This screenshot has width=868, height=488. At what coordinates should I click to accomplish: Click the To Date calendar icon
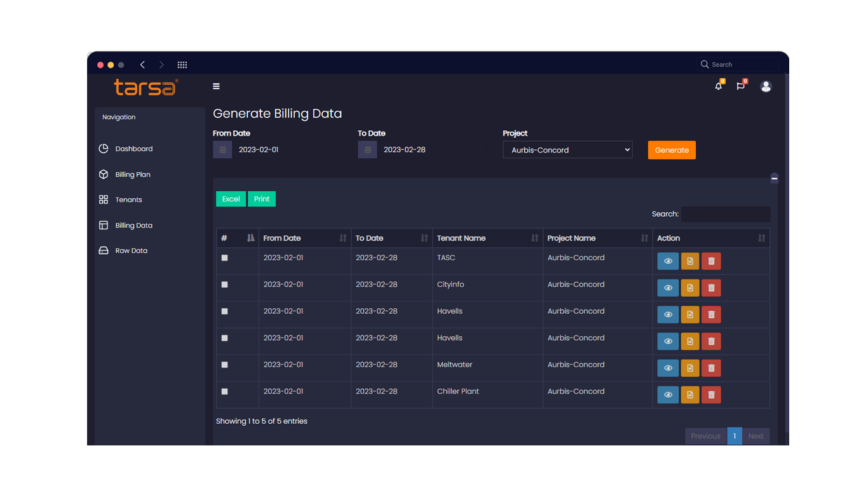[367, 150]
